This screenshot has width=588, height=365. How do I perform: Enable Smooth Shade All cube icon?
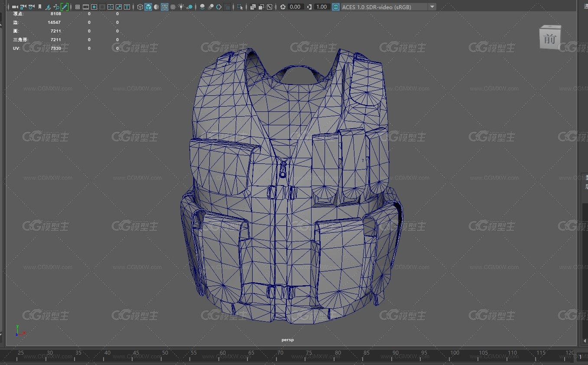[x=148, y=7]
